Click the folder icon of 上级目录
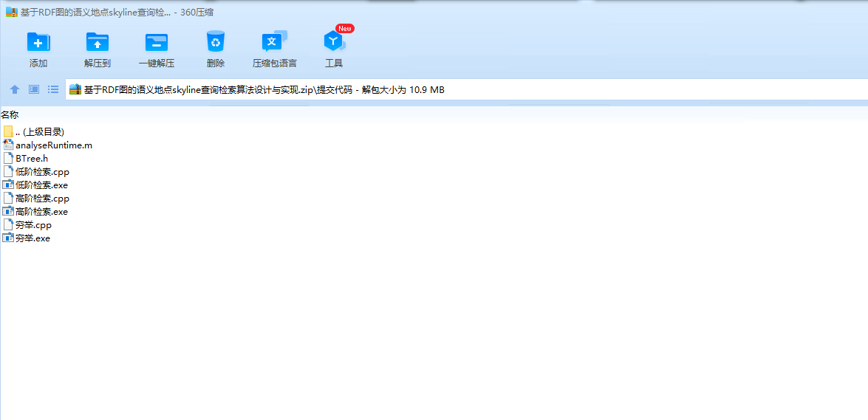This screenshot has width=868, height=420. tap(7, 131)
